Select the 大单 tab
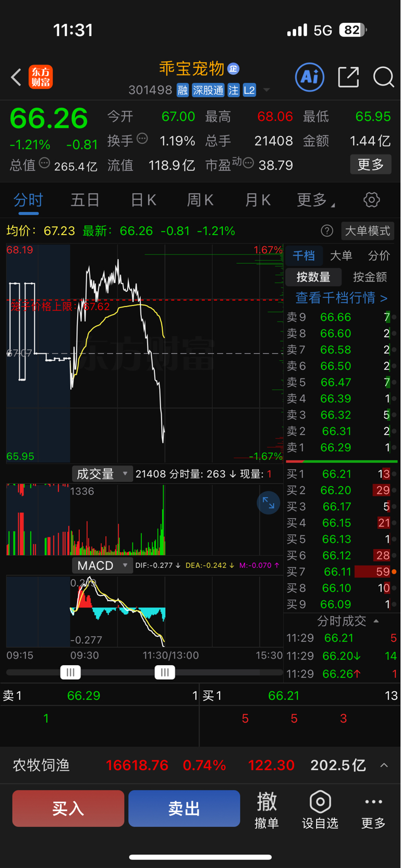This screenshot has width=401, height=868. [x=341, y=255]
